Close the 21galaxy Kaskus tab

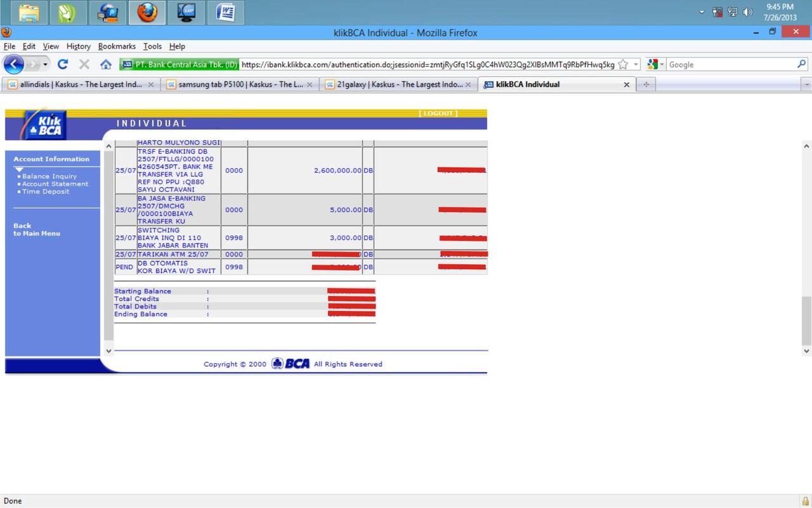point(468,84)
